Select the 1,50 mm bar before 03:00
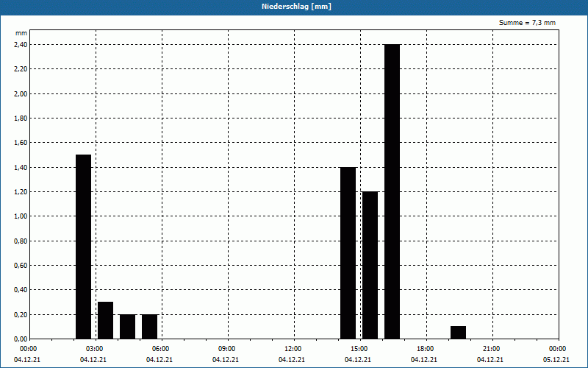 [83, 247]
